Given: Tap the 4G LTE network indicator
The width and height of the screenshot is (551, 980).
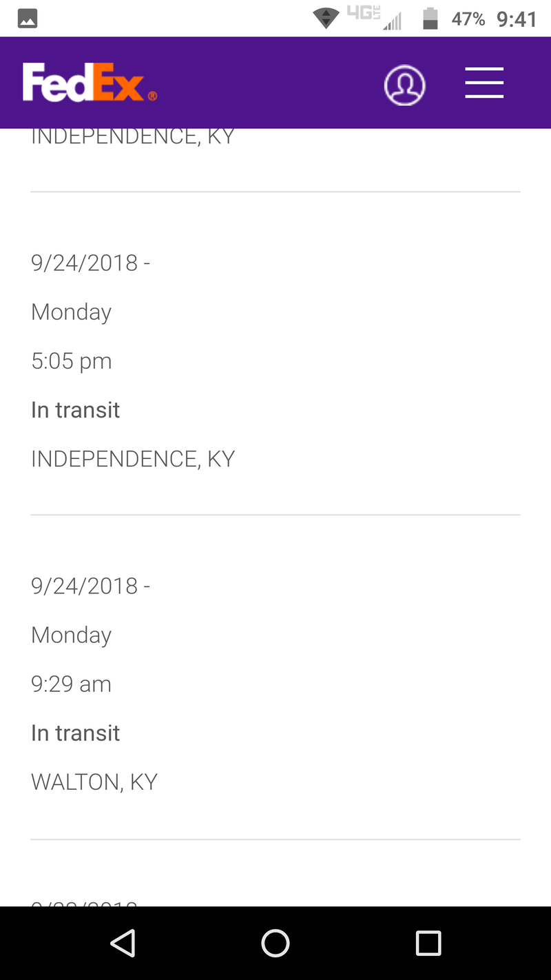Looking at the screenshot, I should click(x=364, y=13).
